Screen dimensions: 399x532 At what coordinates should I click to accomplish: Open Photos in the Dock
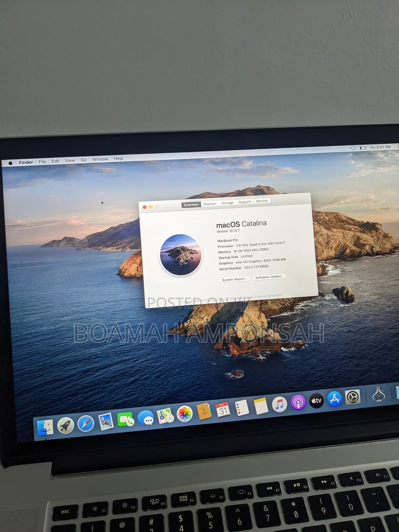185,414
